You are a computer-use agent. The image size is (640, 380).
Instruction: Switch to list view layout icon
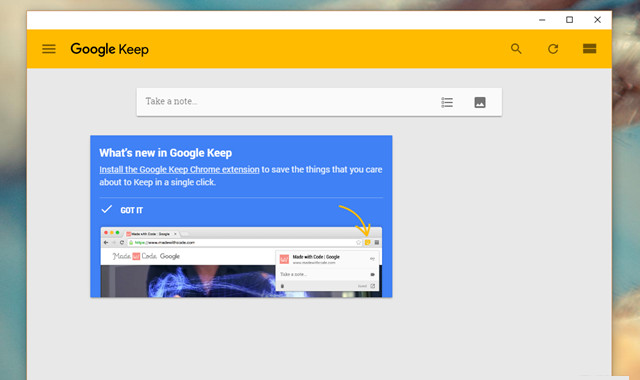click(589, 49)
